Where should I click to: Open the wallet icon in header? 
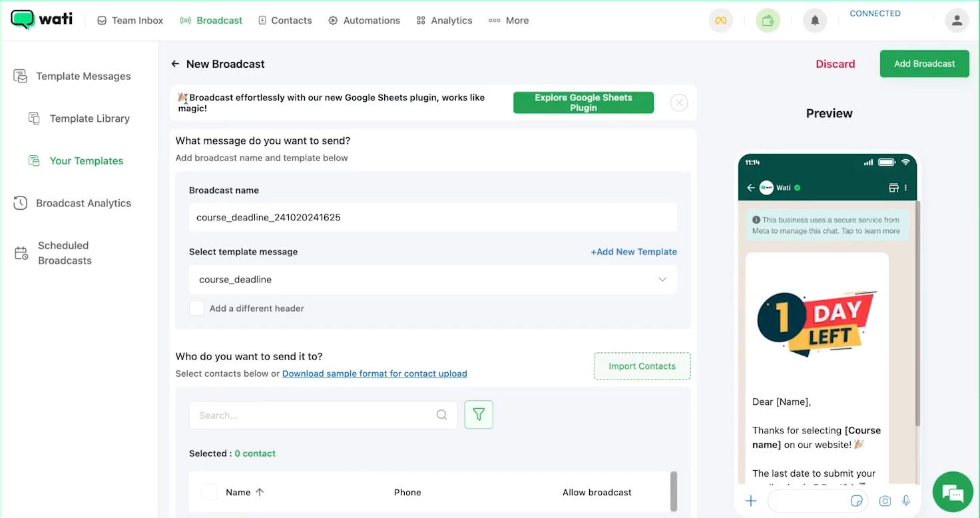coord(768,21)
